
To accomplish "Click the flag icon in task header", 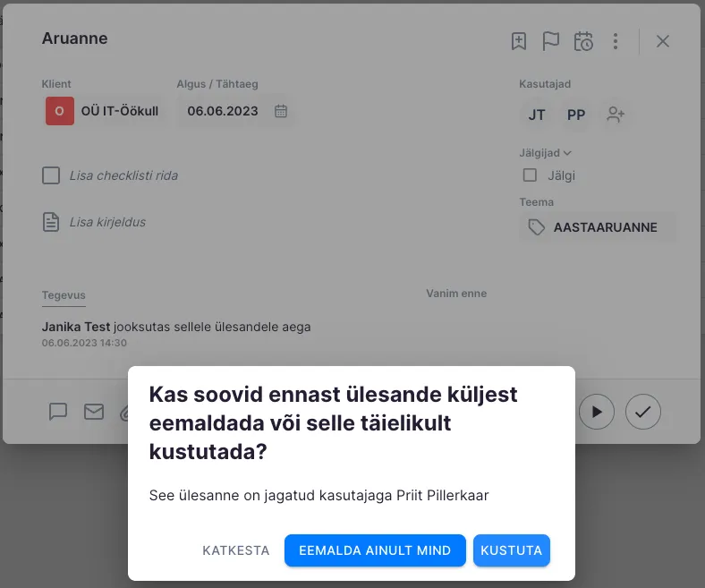I will click(551, 41).
